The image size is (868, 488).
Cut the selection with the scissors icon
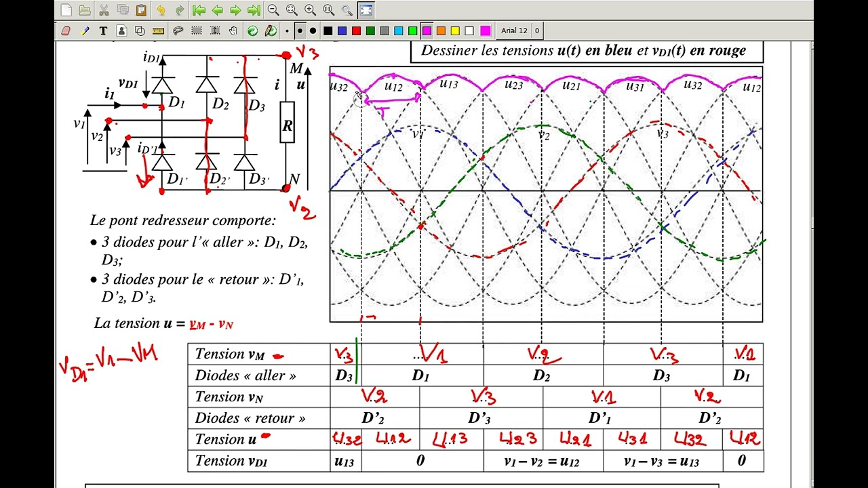(x=104, y=10)
